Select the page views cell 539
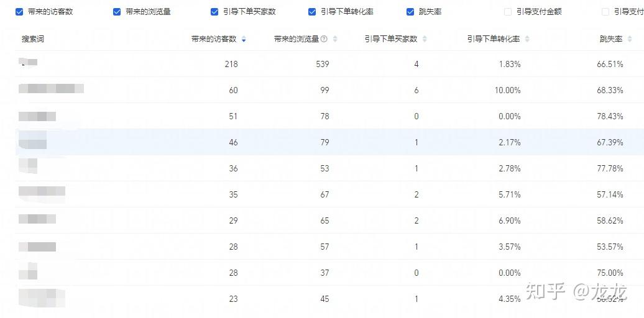The width and height of the screenshot is (644, 318). pos(323,64)
